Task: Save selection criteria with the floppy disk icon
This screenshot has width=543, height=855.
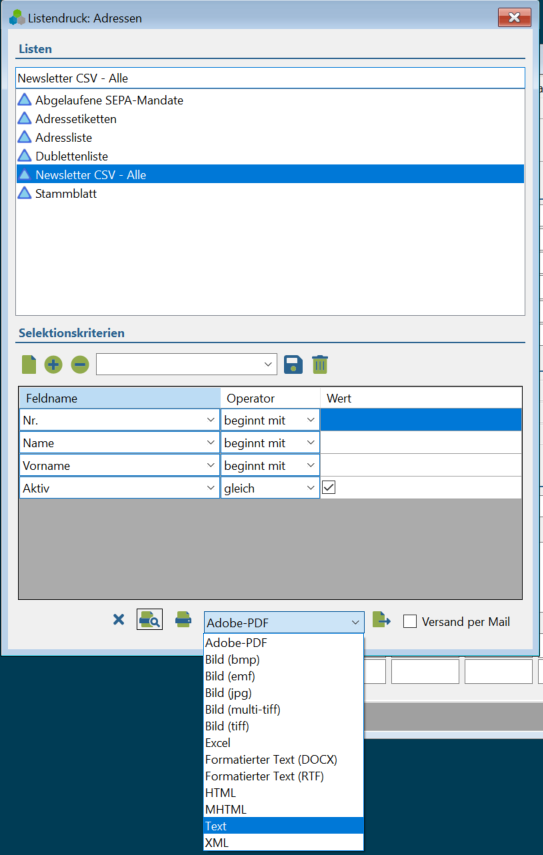Action: coord(293,364)
